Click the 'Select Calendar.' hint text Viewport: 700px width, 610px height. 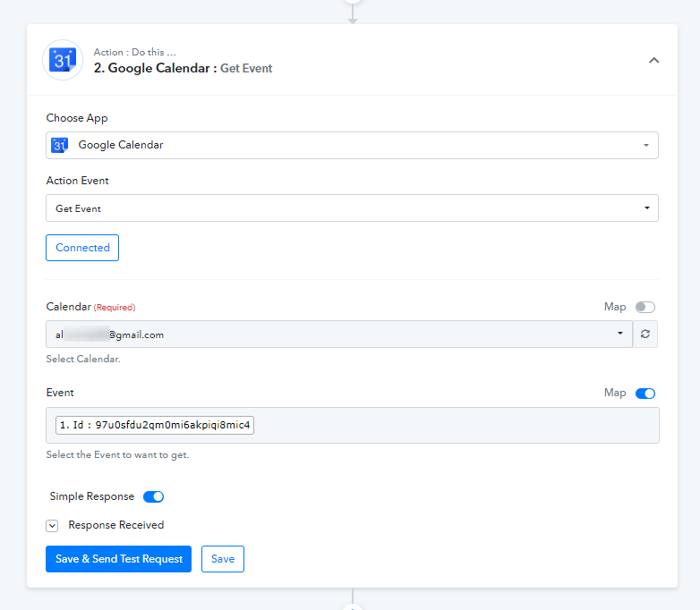pyautogui.click(x=83, y=359)
